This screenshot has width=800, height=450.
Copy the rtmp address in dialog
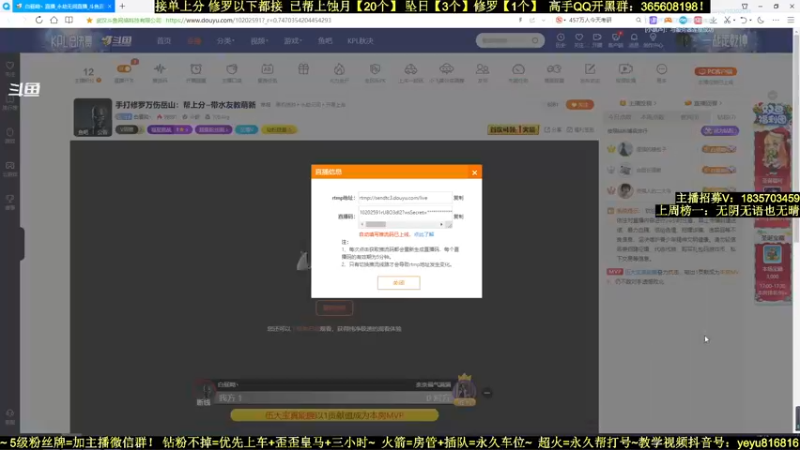[x=459, y=198]
